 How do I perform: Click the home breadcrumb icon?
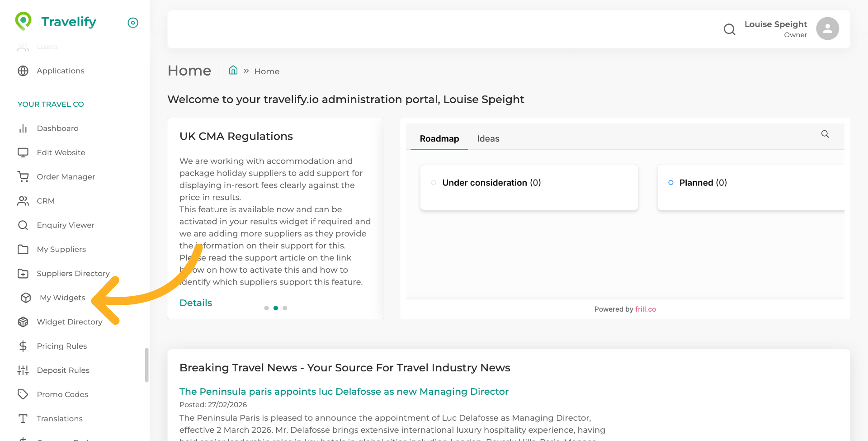pyautogui.click(x=233, y=70)
